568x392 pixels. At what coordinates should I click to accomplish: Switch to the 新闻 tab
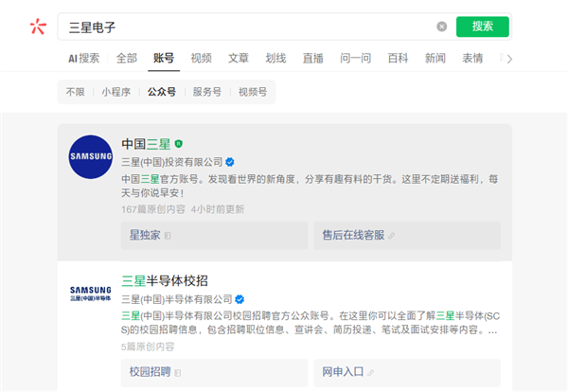coord(435,58)
